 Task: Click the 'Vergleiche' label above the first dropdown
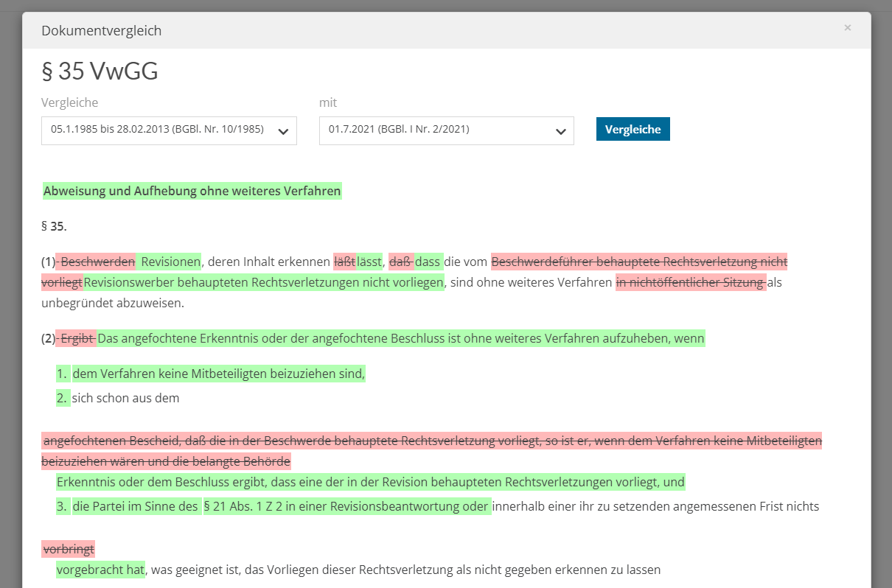pyautogui.click(x=69, y=102)
